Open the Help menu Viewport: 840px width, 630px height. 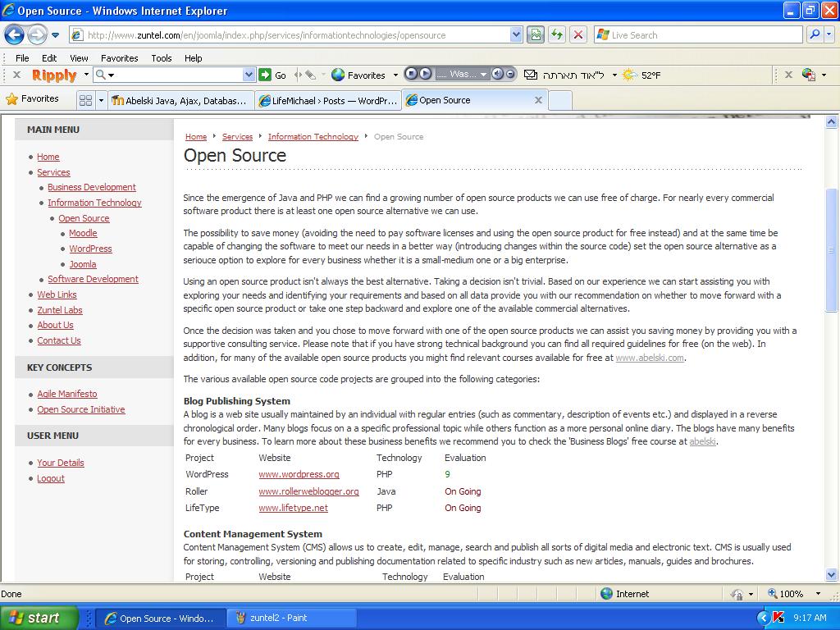pyautogui.click(x=194, y=58)
